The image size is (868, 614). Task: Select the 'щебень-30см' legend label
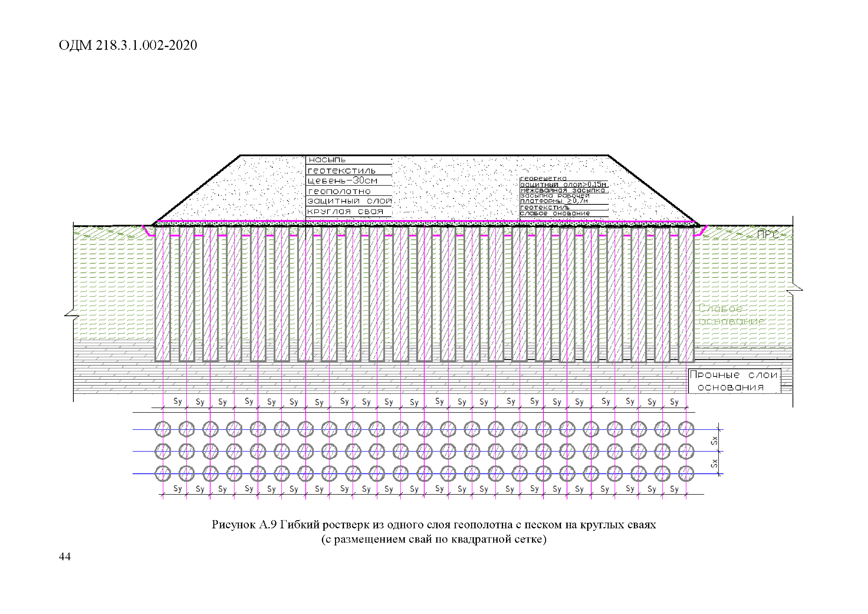point(342,180)
